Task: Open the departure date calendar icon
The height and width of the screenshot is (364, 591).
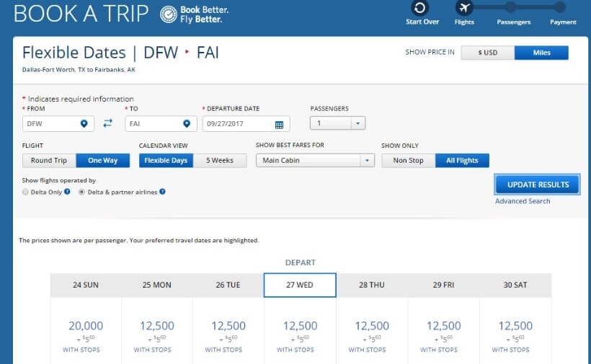Action: pos(279,125)
